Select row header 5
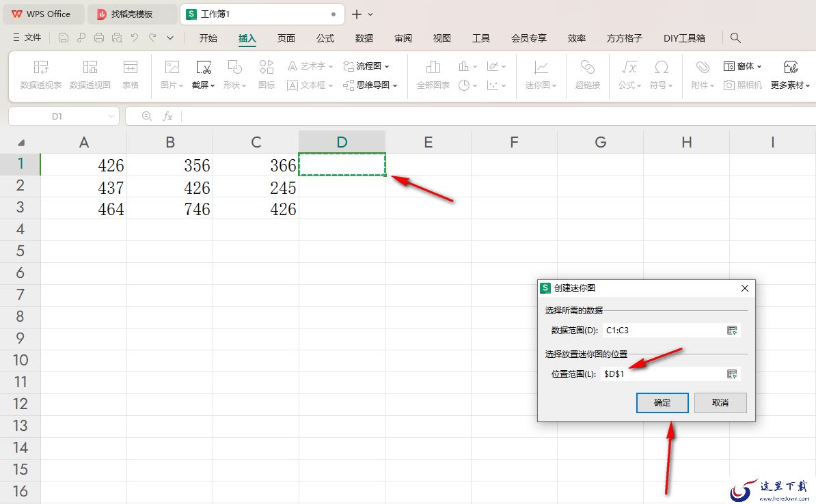 (21, 251)
